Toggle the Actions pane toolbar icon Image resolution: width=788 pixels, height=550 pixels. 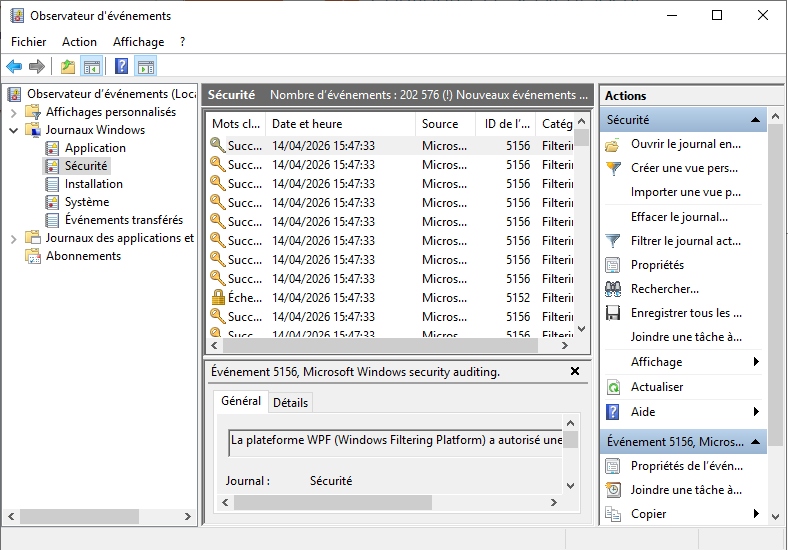tap(146, 66)
